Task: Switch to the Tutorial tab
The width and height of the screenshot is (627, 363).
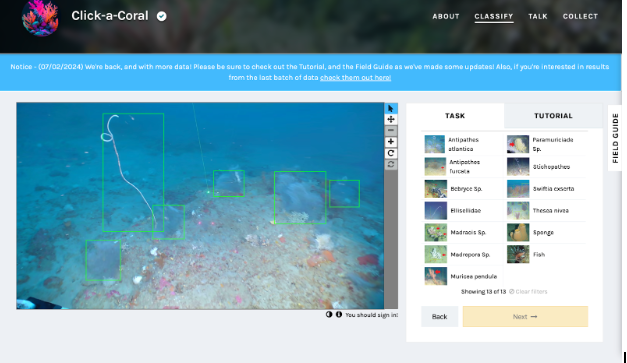Action: pyautogui.click(x=553, y=116)
